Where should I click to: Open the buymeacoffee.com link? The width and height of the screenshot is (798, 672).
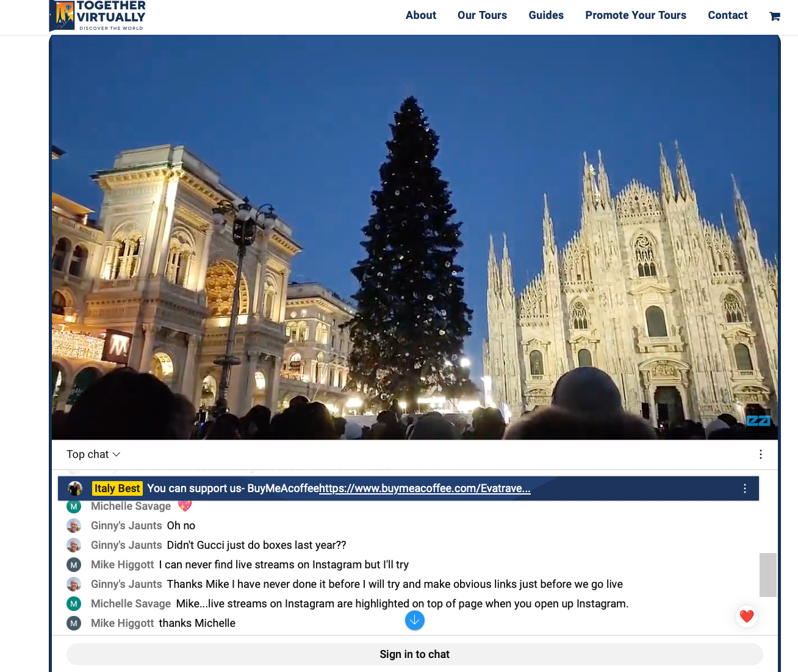[x=425, y=488]
